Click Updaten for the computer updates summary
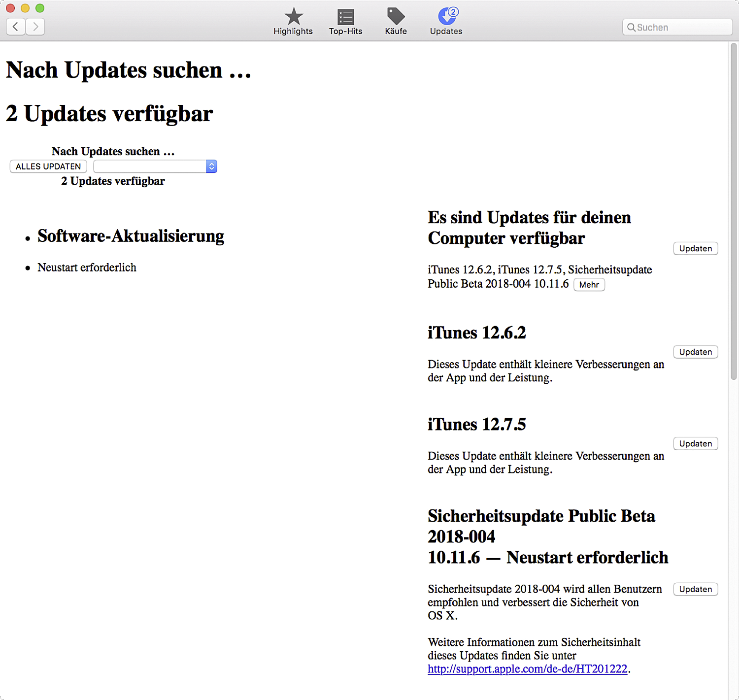The width and height of the screenshot is (739, 700). [x=695, y=249]
